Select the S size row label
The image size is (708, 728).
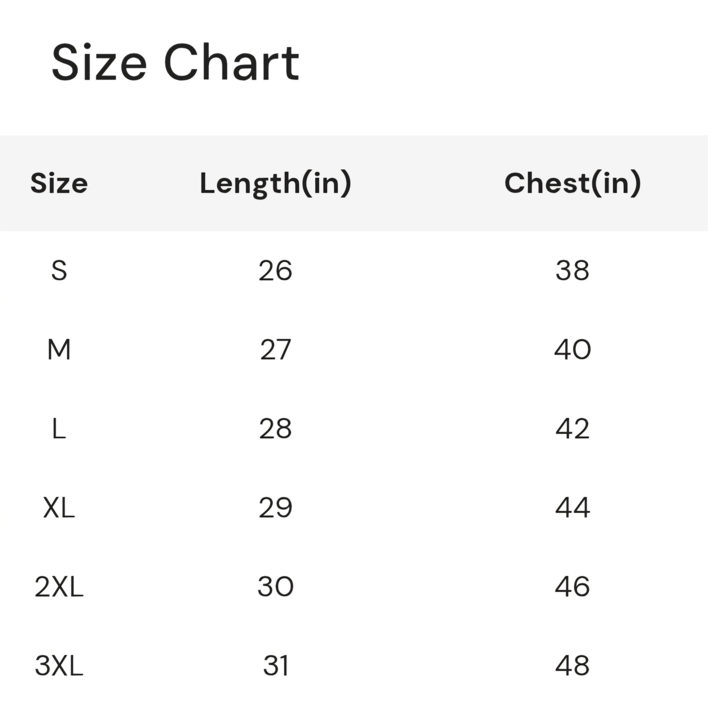click(x=59, y=271)
